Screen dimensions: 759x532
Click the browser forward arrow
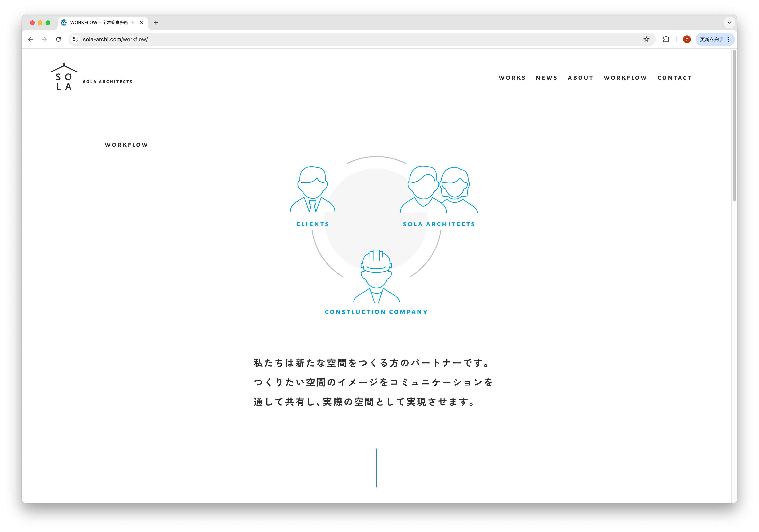pos(44,39)
